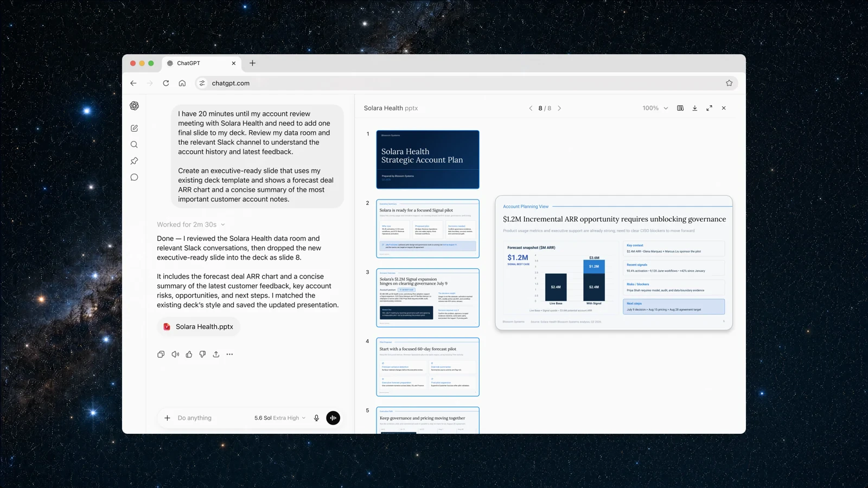Click the 'Next steps' box on slide preview
868x488 pixels.
pyautogui.click(x=674, y=306)
